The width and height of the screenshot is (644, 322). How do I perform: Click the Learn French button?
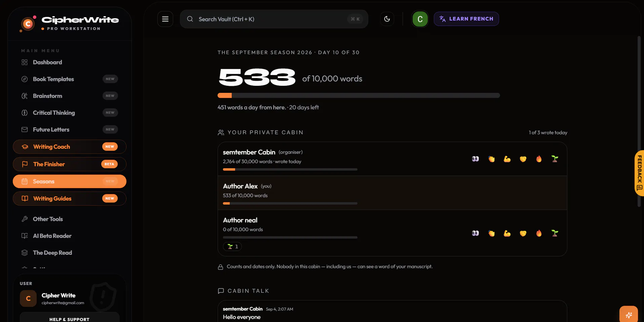[x=466, y=19]
